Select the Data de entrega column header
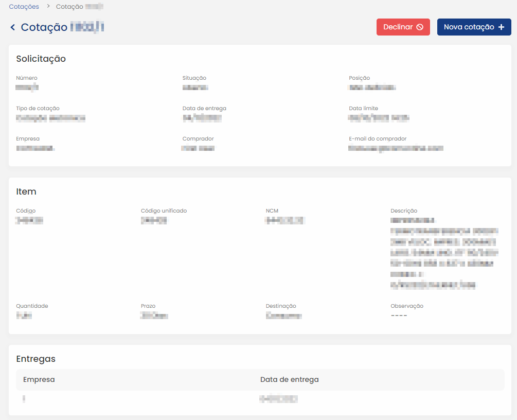Screen dimensions: 517x420 pyautogui.click(x=289, y=380)
